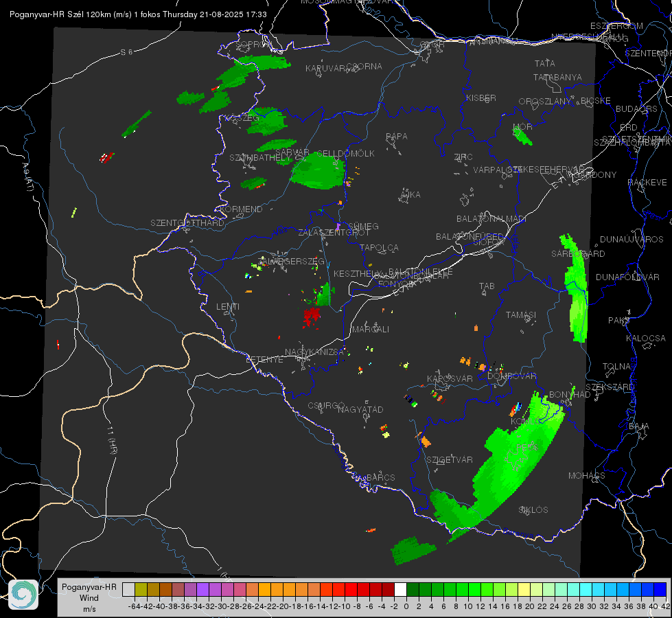Click the NAGYATAD label
Image resolution: width=672 pixels, height=618 pixels.
[360, 409]
